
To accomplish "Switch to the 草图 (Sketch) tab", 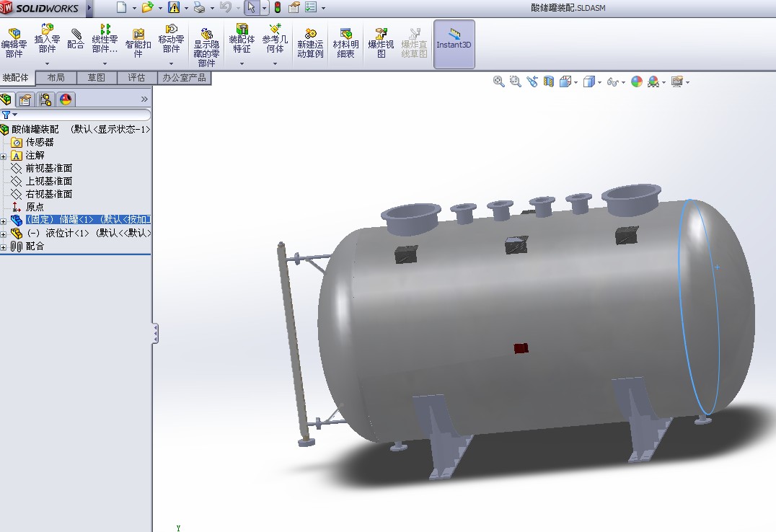I will (97, 78).
